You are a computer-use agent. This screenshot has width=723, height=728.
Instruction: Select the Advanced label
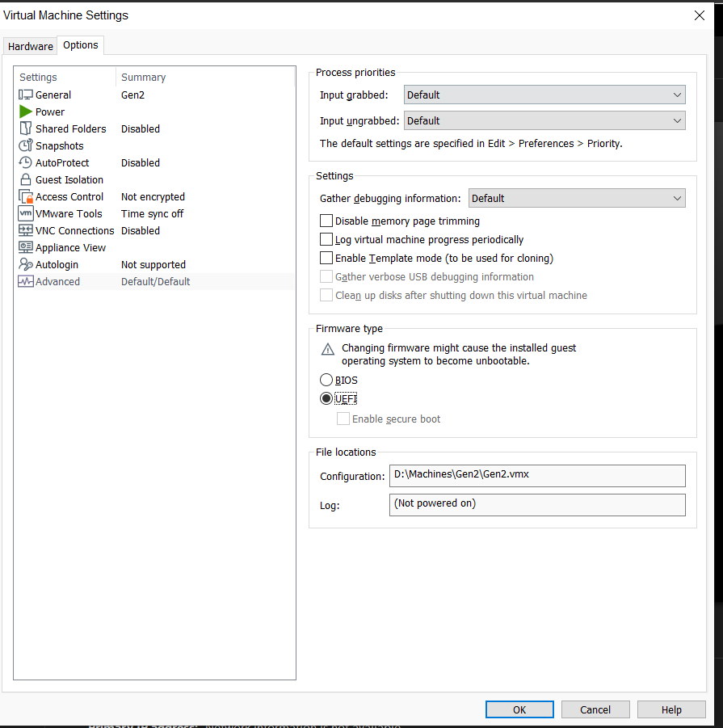[x=57, y=281]
